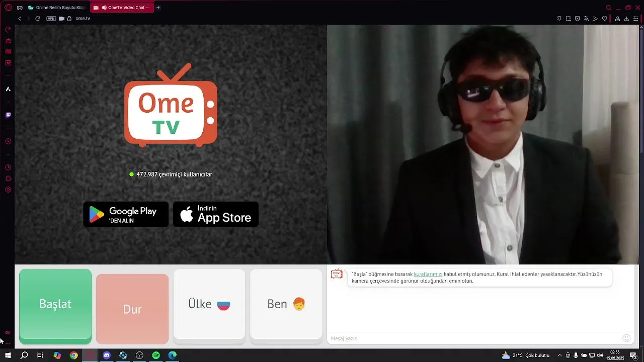The image size is (644, 362).
Task: Open a new browser tab
Action: coord(158,8)
